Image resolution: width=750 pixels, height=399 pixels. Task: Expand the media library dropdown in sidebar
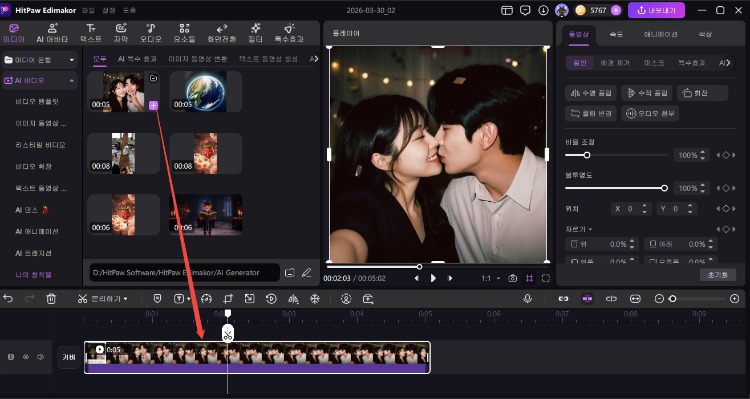(x=72, y=60)
